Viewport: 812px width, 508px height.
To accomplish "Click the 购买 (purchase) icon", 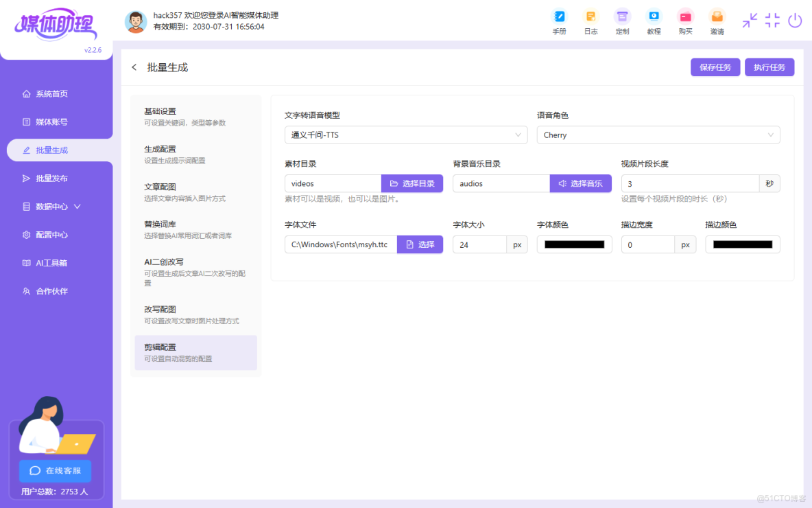I will [x=685, y=21].
